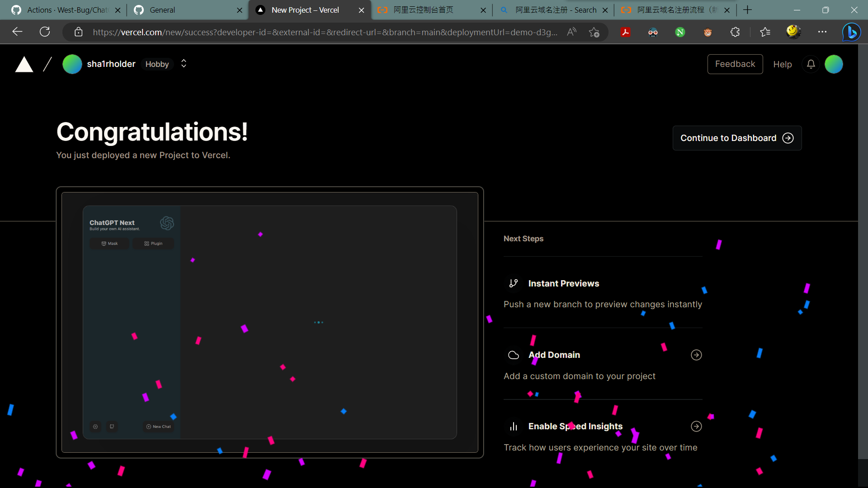868x488 pixels.
Task: Open the browser favorites list
Action: [x=765, y=32]
